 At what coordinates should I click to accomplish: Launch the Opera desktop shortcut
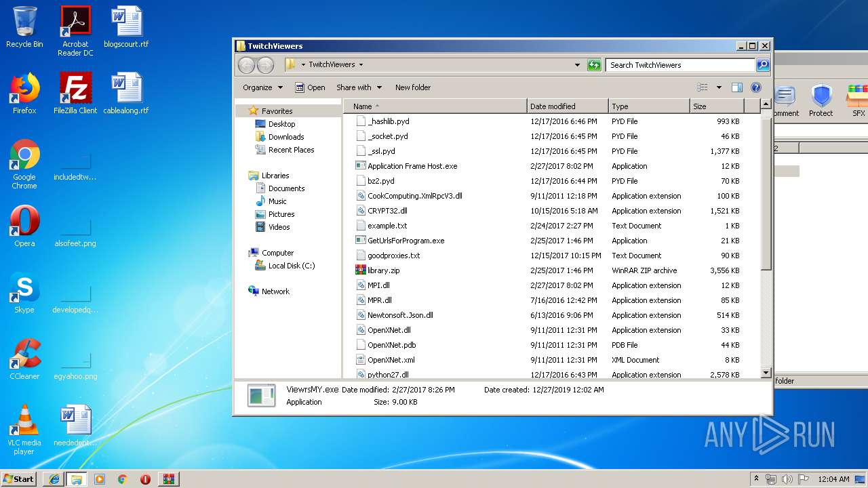coord(24,226)
